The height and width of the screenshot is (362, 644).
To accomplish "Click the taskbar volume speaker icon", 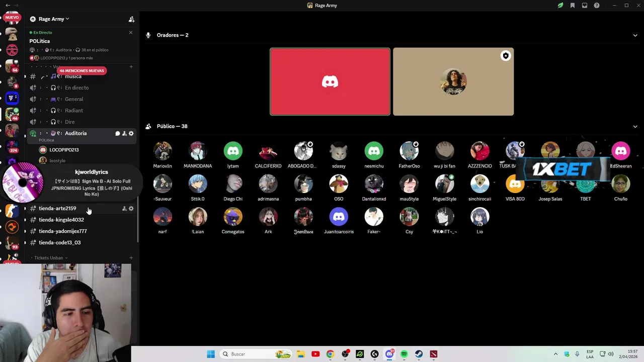I will coord(611,354).
